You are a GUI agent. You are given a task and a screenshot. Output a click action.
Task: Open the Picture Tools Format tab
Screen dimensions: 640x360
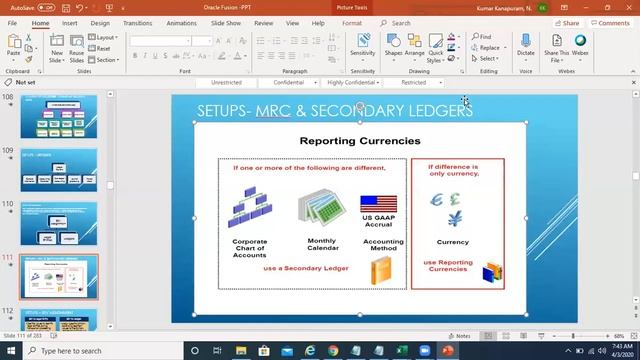coord(352,23)
